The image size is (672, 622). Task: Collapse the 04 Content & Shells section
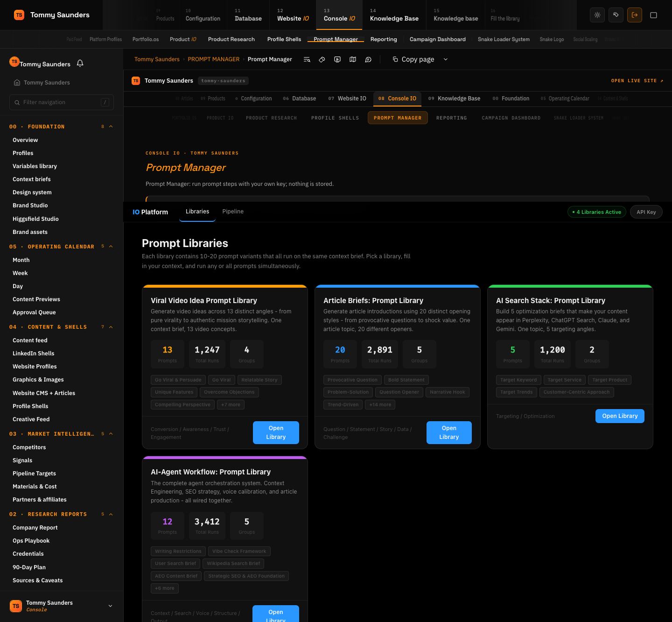click(111, 327)
